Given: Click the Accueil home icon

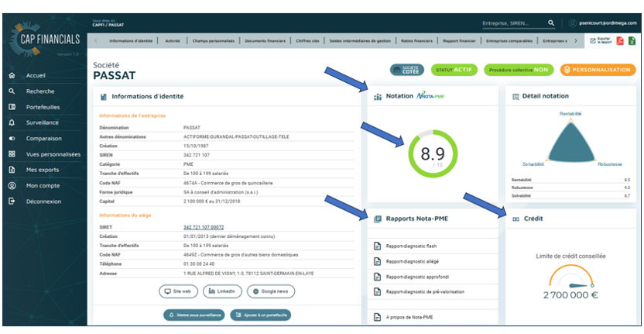Looking at the screenshot, I should (x=12, y=76).
